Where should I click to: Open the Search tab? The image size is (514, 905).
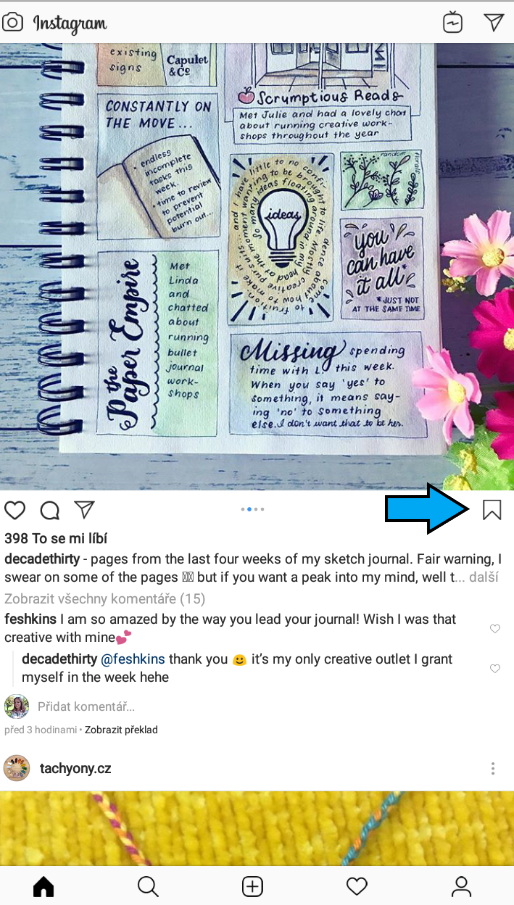148,886
